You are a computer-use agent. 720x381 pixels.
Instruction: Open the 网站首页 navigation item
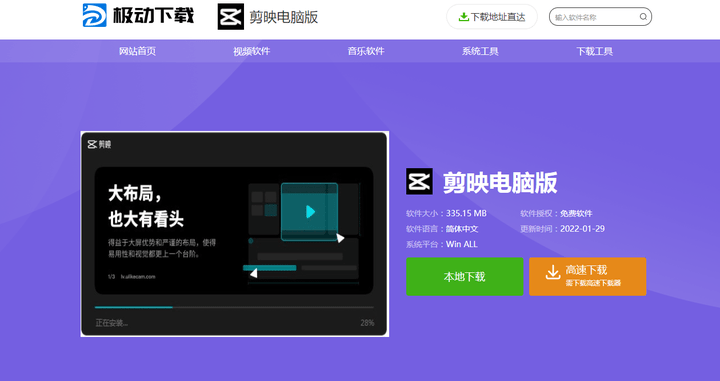coord(137,51)
